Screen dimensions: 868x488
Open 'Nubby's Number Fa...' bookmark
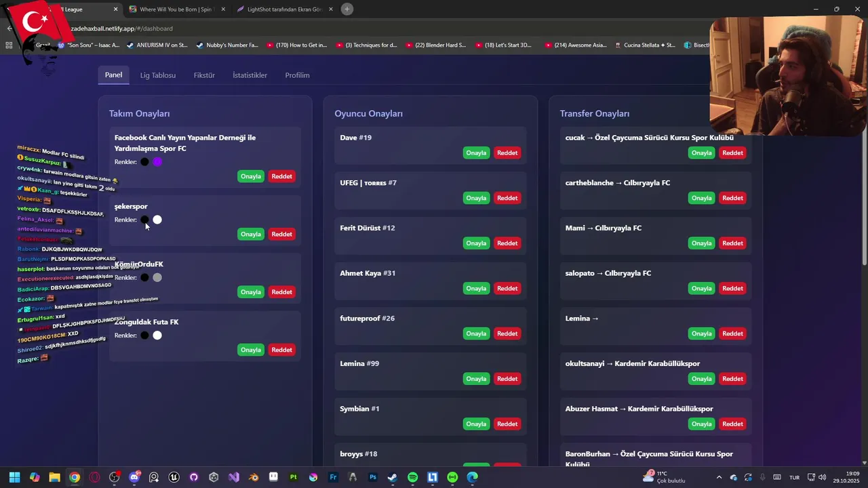[227, 45]
